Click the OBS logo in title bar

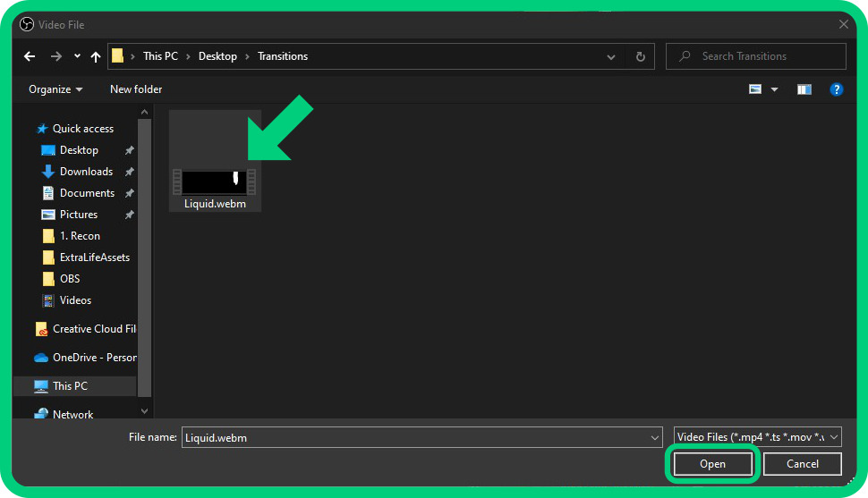coord(27,24)
